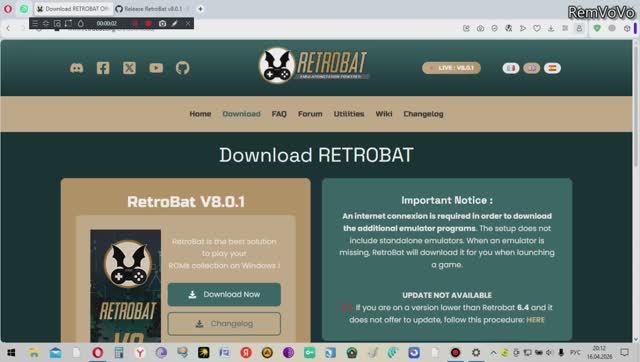Open Opera's extensions cube icon
Image resolution: width=640 pixels, height=362 pixels.
627,28
